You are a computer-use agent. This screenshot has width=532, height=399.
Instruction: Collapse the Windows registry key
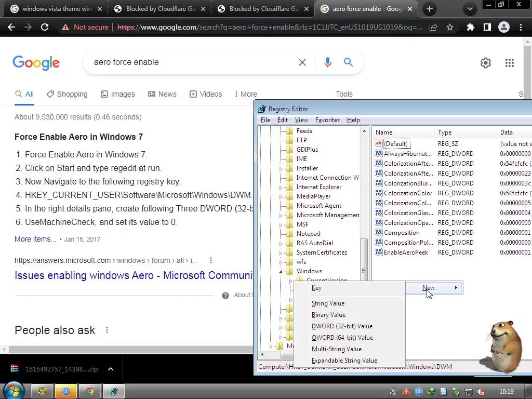[281, 271]
